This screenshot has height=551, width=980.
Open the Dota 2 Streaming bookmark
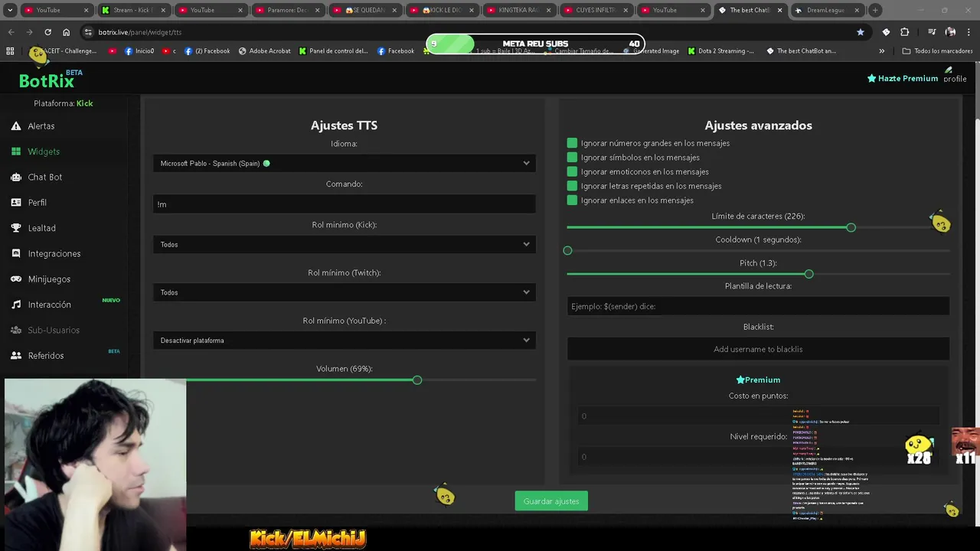720,51
